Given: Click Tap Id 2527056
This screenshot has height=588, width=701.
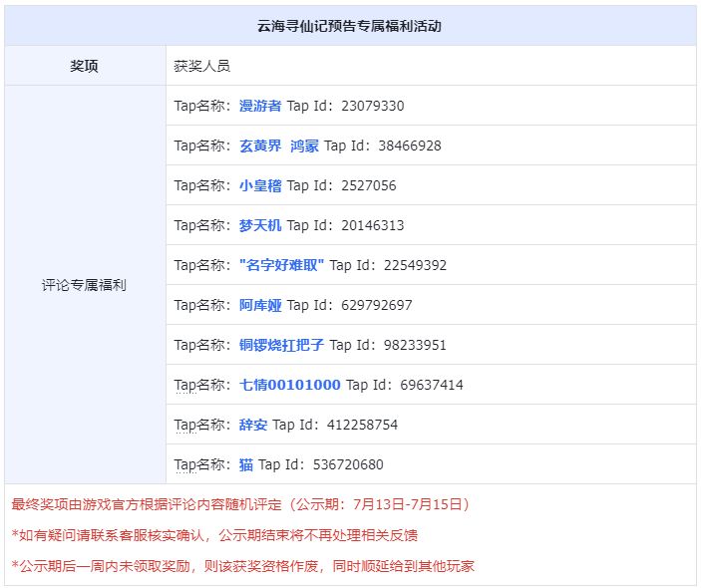Looking at the screenshot, I should coord(342,185).
